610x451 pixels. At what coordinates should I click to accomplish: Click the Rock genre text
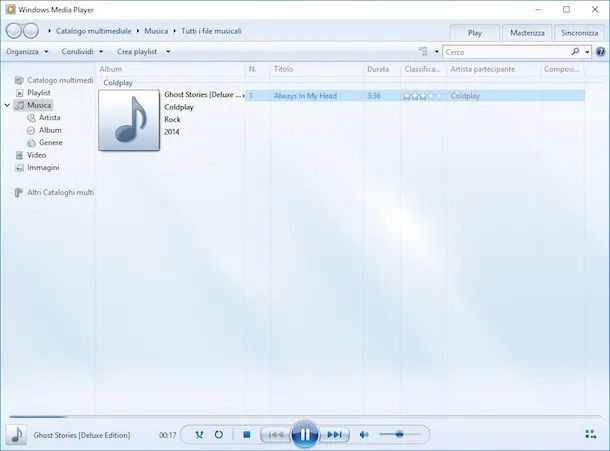click(172, 119)
